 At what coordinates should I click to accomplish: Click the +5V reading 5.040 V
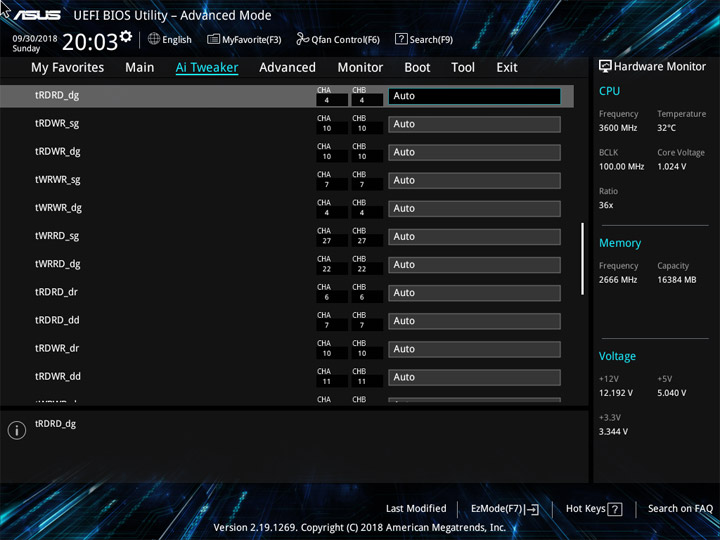671,393
